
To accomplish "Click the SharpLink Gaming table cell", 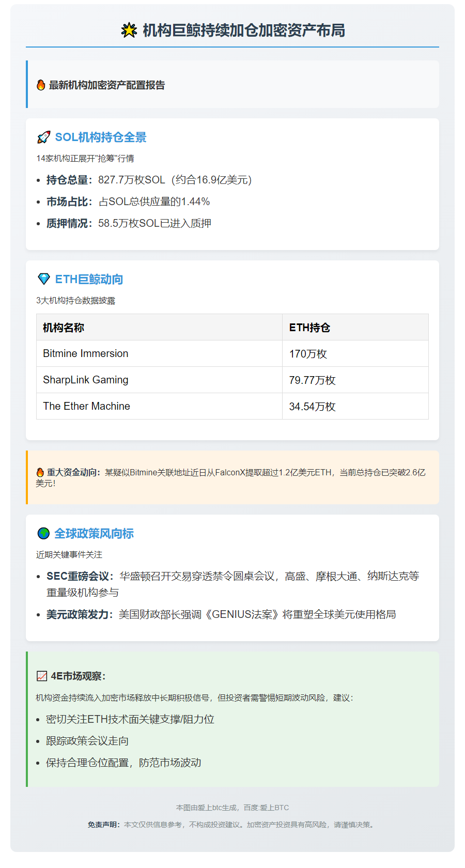I will click(x=159, y=380).
